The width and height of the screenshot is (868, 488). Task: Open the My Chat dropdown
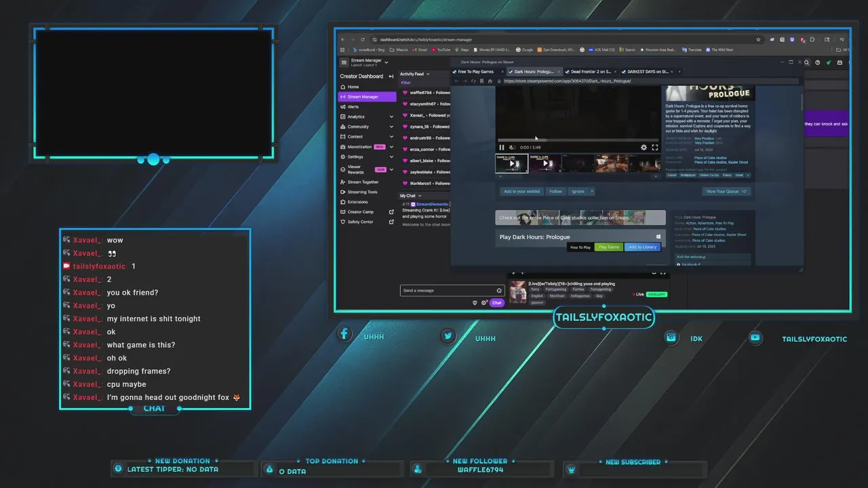click(x=420, y=196)
